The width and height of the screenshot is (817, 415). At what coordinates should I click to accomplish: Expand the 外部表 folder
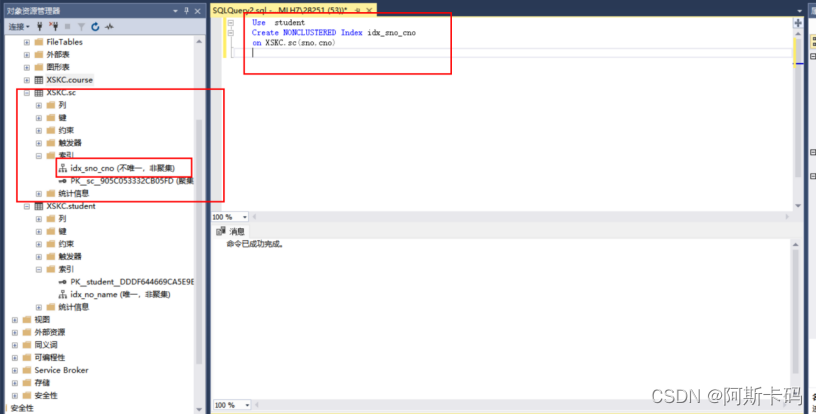pyautogui.click(x=27, y=55)
